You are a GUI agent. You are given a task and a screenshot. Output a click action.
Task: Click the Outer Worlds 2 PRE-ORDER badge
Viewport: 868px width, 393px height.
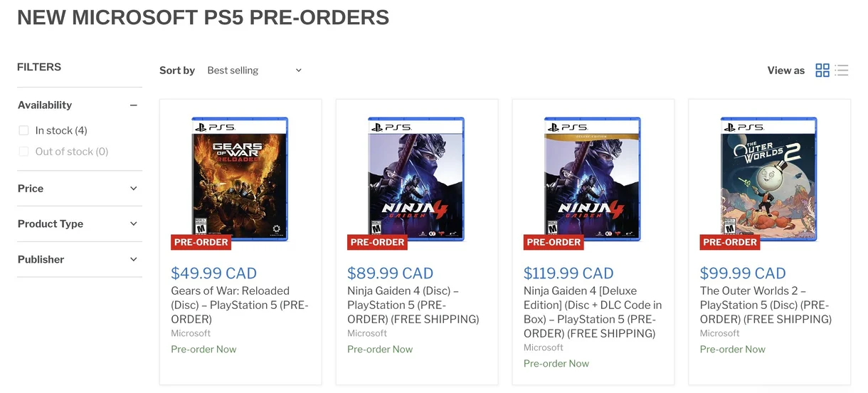(730, 242)
